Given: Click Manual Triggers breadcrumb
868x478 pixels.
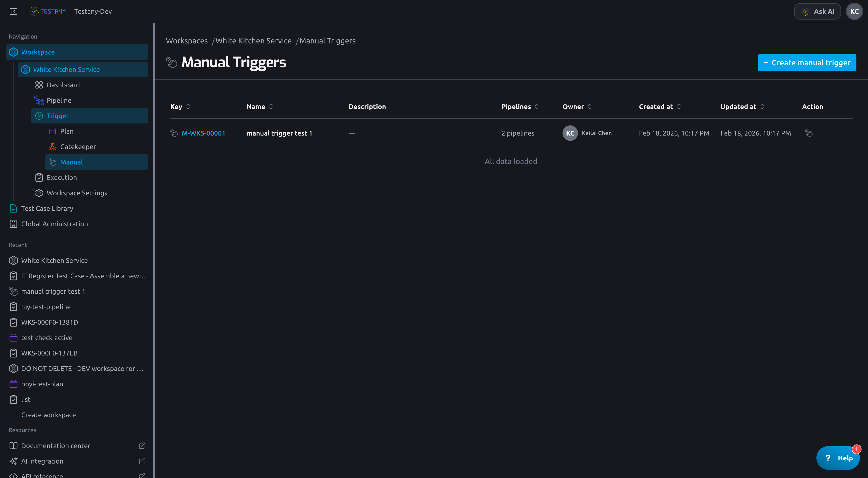Looking at the screenshot, I should coord(327,41).
